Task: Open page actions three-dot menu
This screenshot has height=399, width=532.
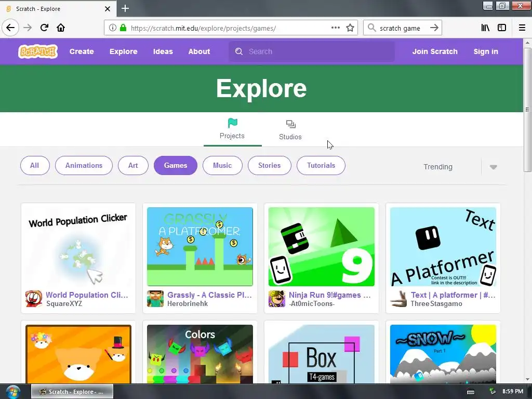Action: click(x=335, y=28)
